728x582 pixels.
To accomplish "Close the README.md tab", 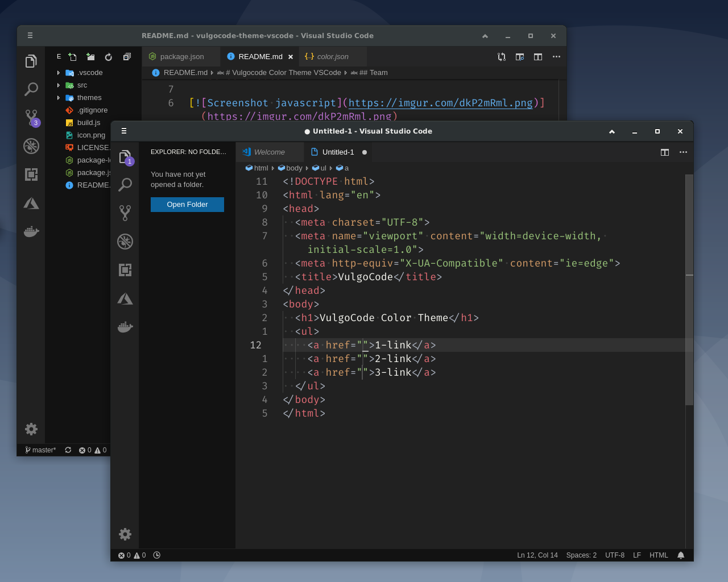I will [291, 57].
